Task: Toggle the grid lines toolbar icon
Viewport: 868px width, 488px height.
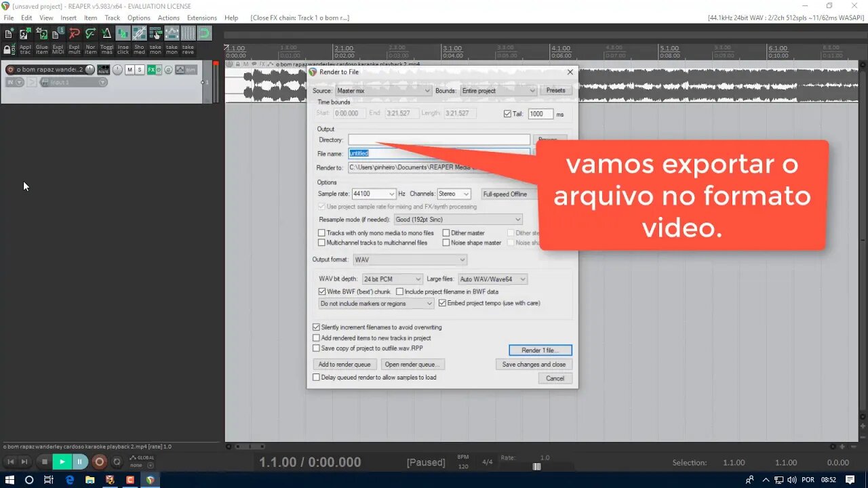Action: [x=188, y=33]
